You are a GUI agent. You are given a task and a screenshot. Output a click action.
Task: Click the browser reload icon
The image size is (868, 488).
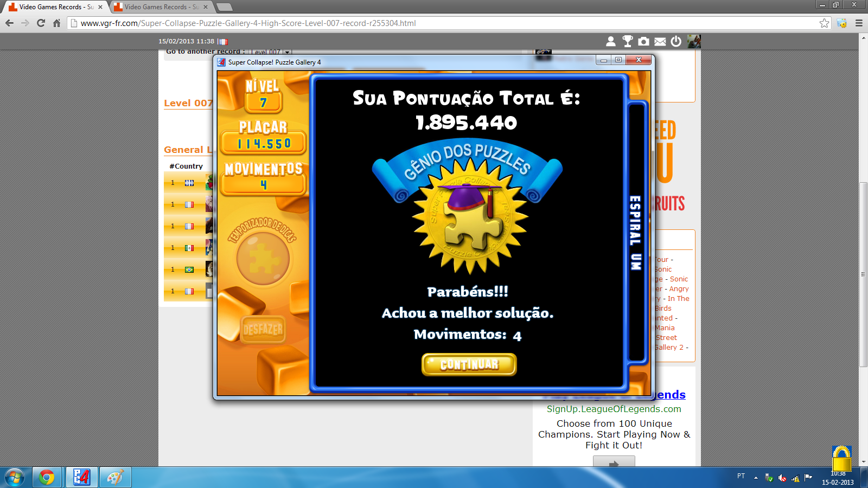coord(41,23)
